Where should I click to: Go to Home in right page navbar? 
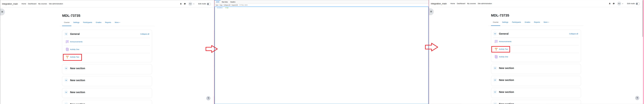(x=452, y=3)
